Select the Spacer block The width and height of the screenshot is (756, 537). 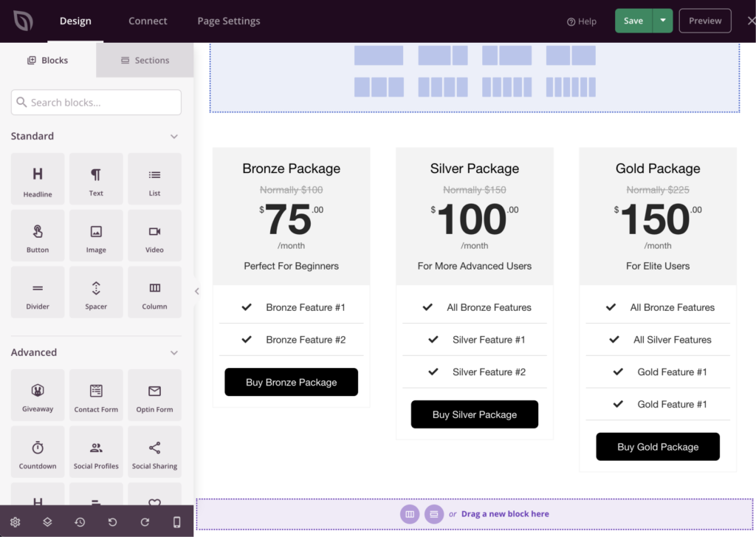pos(96,292)
